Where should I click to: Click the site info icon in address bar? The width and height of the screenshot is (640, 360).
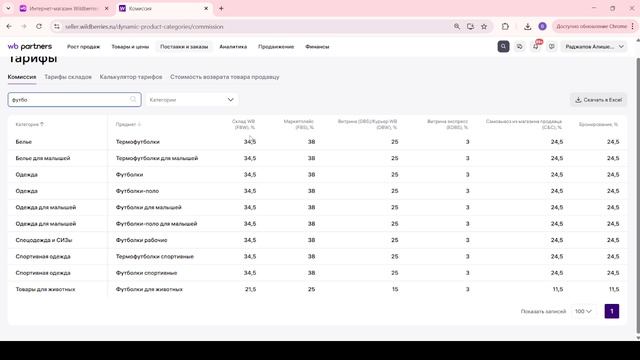coord(57,26)
